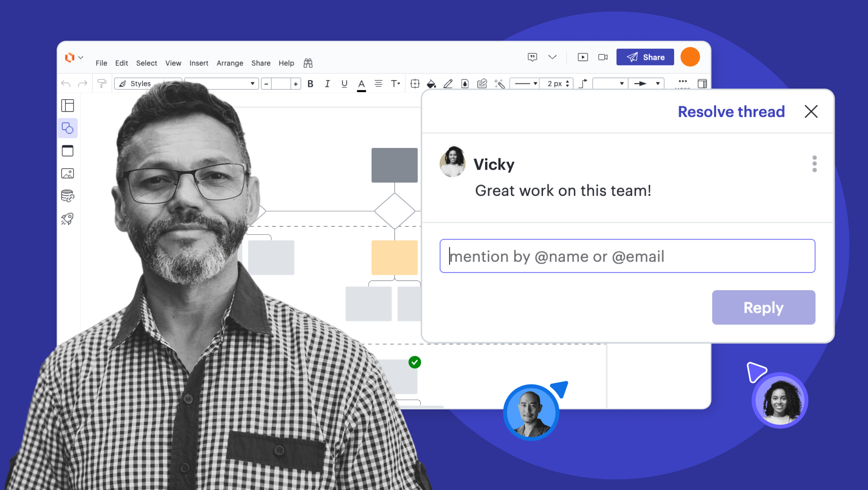
Task: Open the image insert panel icon
Action: [x=67, y=173]
